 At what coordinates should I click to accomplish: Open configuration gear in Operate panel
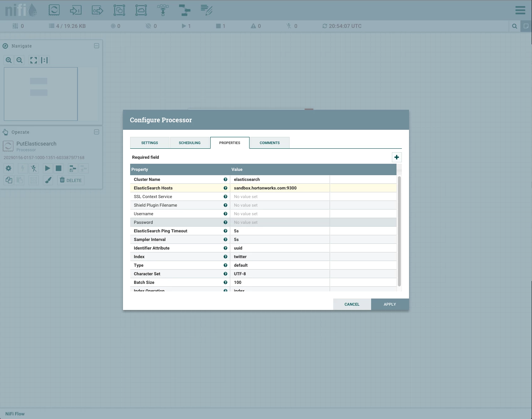pos(9,168)
